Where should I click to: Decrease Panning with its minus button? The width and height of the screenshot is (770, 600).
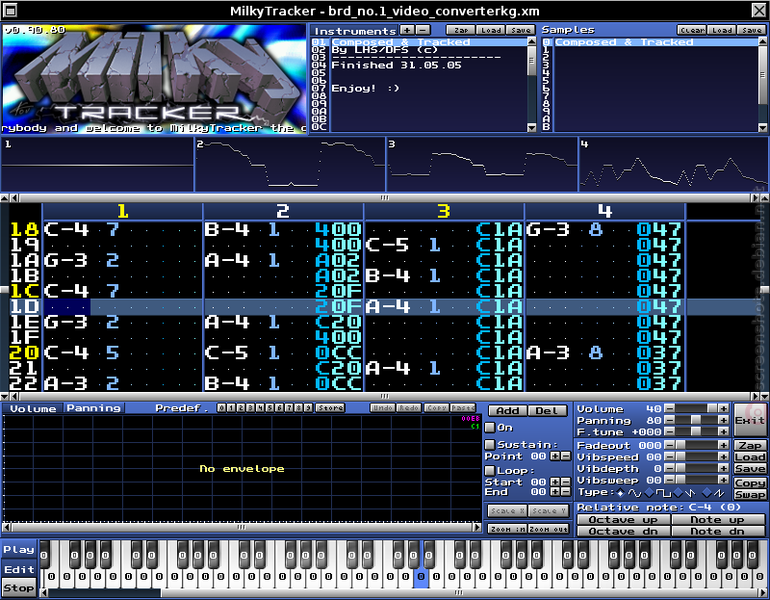tap(669, 420)
